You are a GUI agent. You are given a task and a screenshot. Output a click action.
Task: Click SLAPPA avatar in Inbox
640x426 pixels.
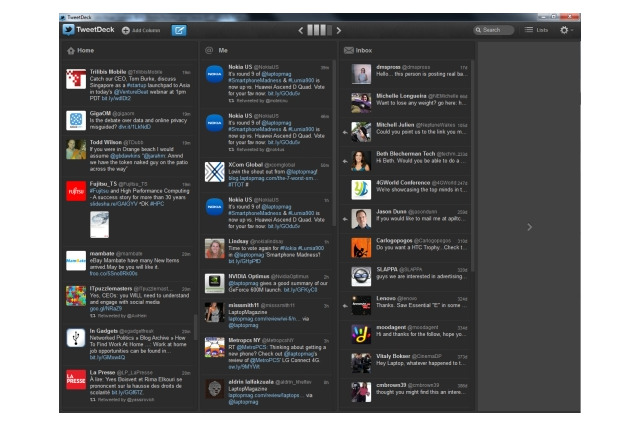click(361, 277)
